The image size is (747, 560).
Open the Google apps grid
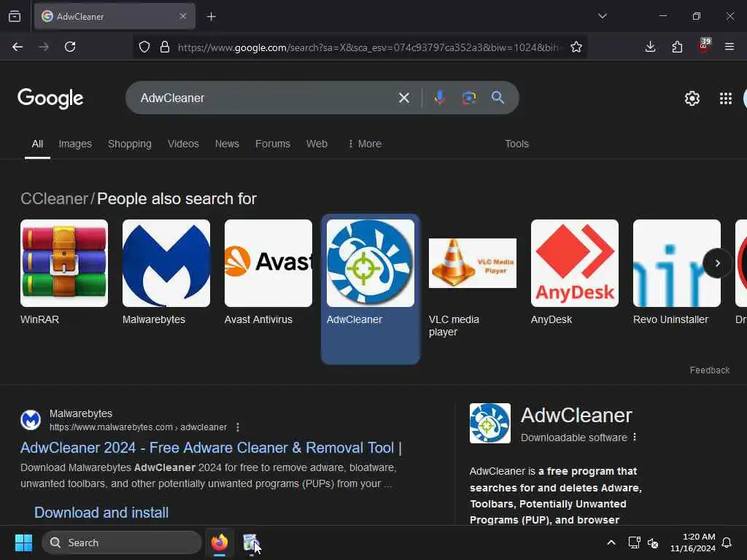click(726, 98)
